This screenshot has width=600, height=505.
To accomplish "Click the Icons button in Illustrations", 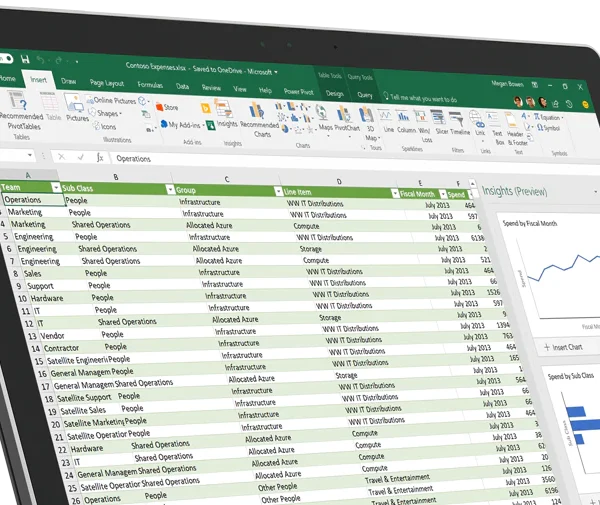I will click(x=104, y=126).
